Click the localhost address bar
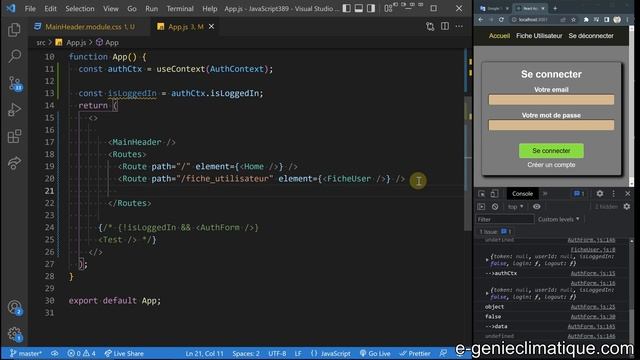The image size is (640, 360). click(533, 20)
